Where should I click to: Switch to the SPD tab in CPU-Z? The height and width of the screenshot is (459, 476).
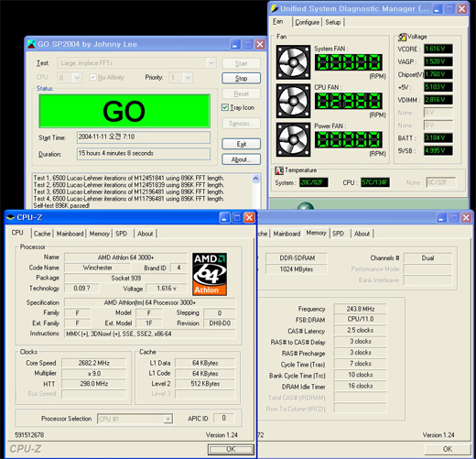[121, 234]
